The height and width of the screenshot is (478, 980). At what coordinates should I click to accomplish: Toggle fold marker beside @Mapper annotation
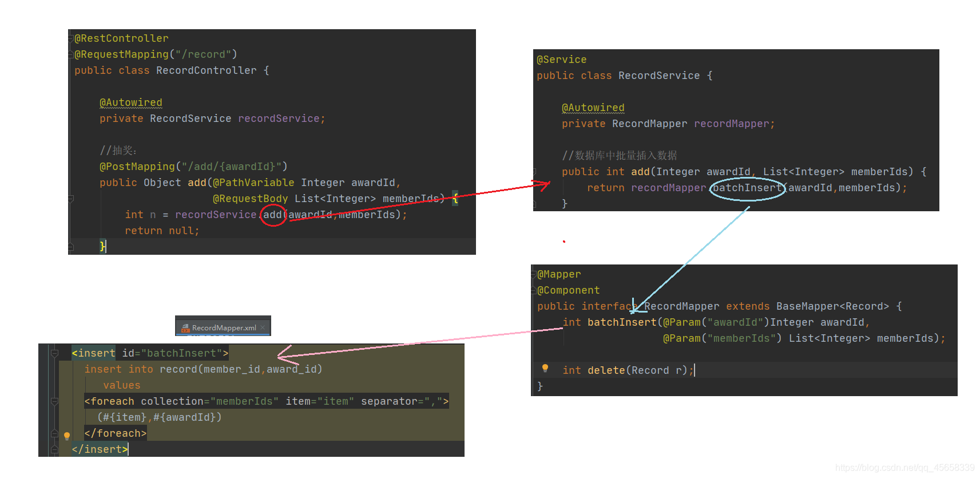(534, 274)
